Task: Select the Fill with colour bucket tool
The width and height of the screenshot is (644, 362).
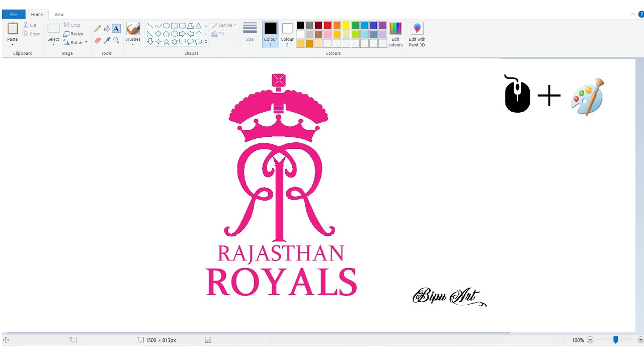Action: tap(107, 29)
